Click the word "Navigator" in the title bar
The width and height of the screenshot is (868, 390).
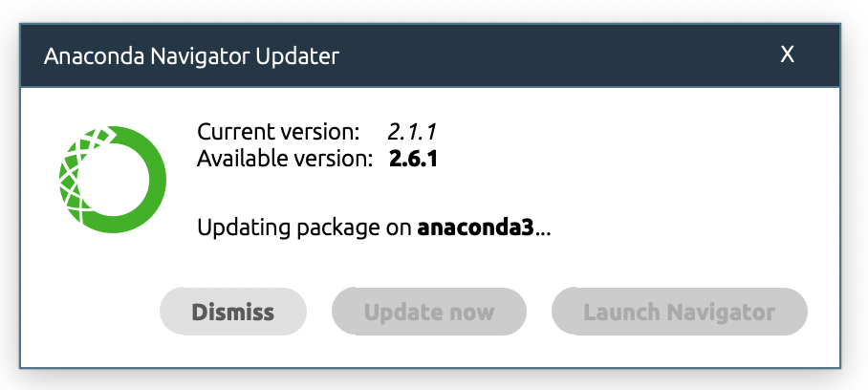[x=189, y=55]
